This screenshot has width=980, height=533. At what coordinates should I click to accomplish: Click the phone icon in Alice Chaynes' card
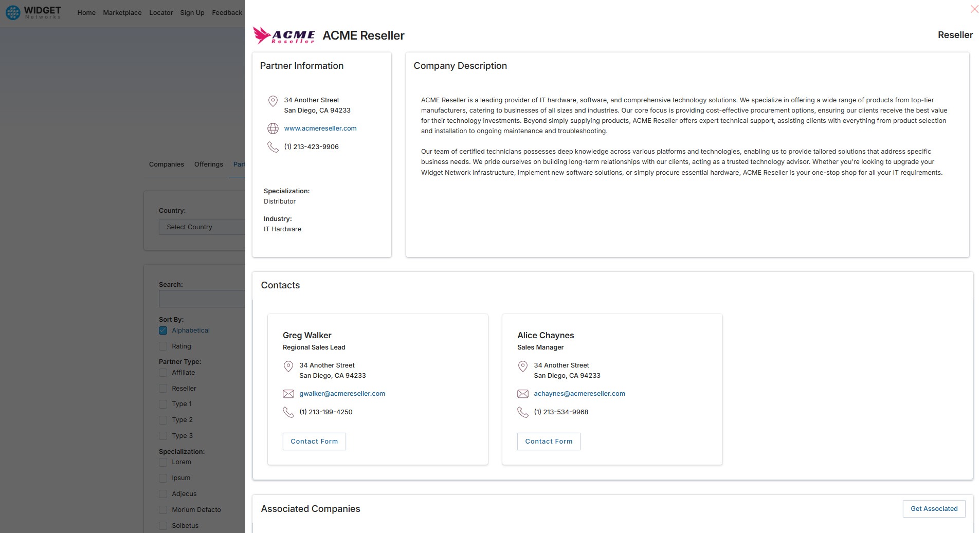[523, 412]
